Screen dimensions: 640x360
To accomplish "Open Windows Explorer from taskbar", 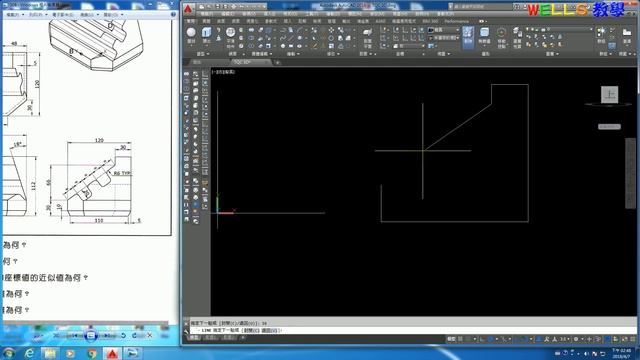I will [x=49, y=353].
